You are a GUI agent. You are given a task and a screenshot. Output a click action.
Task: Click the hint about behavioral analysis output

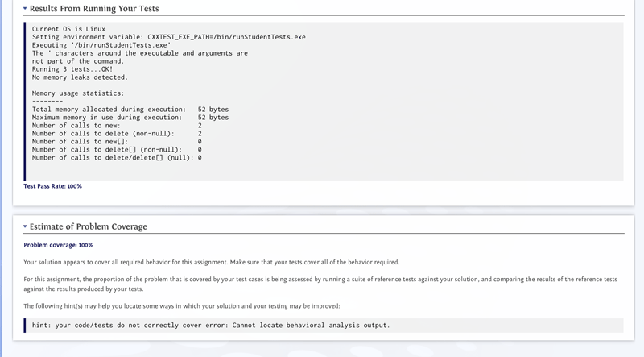[x=211, y=326]
